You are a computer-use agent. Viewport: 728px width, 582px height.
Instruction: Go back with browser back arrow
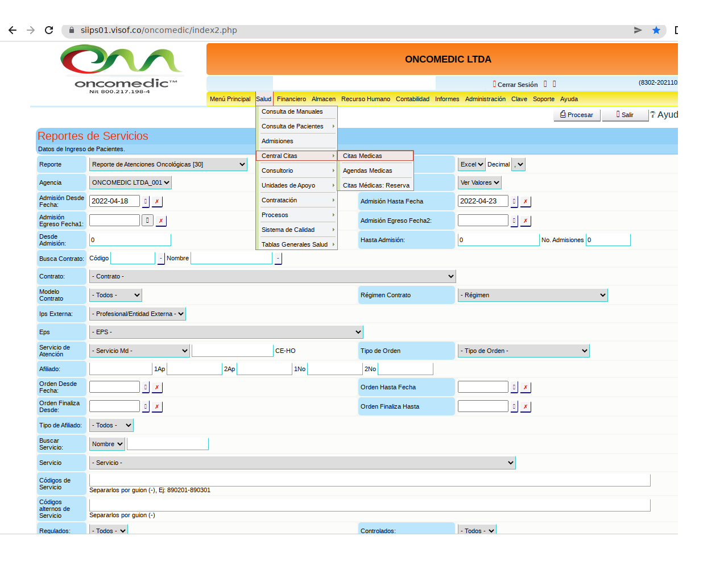click(x=13, y=30)
